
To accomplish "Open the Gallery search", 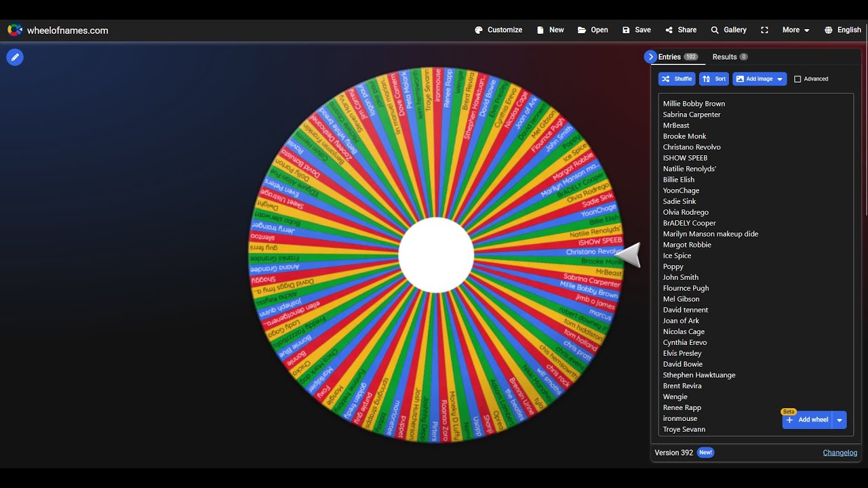I will click(x=728, y=30).
